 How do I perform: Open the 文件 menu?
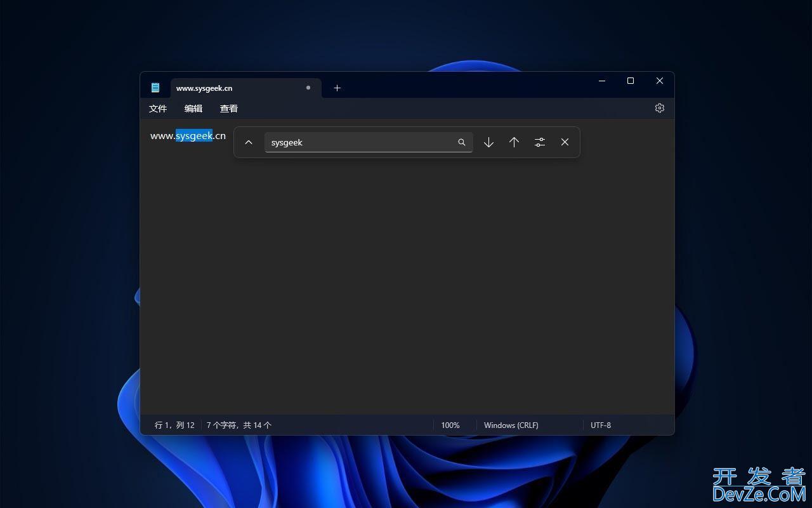pos(158,109)
